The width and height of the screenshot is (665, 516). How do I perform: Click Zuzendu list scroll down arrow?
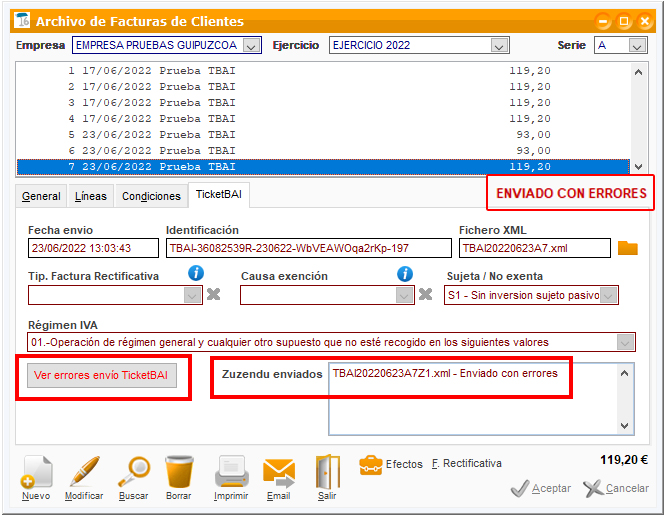[x=625, y=426]
